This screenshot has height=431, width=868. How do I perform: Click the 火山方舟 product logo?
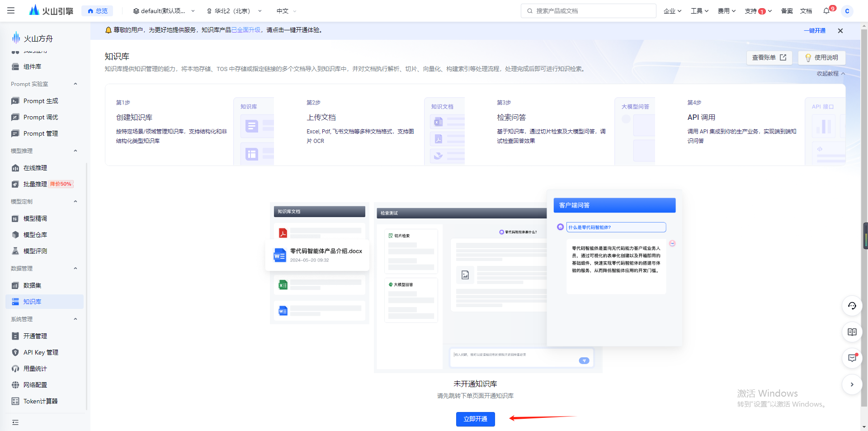tap(32, 38)
